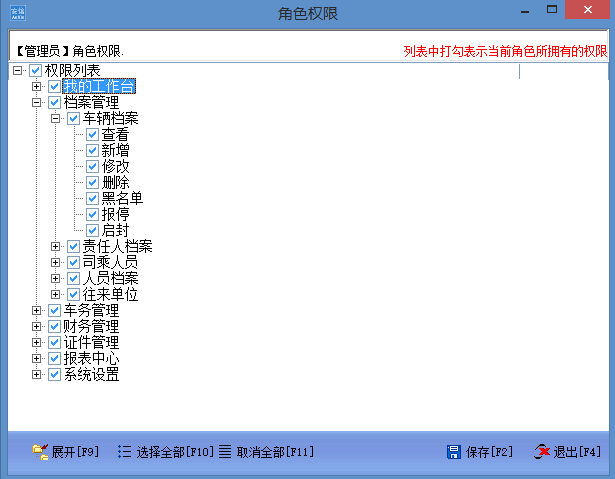Click 展开[F9] button label
This screenshot has width=615, height=479.
(x=75, y=452)
